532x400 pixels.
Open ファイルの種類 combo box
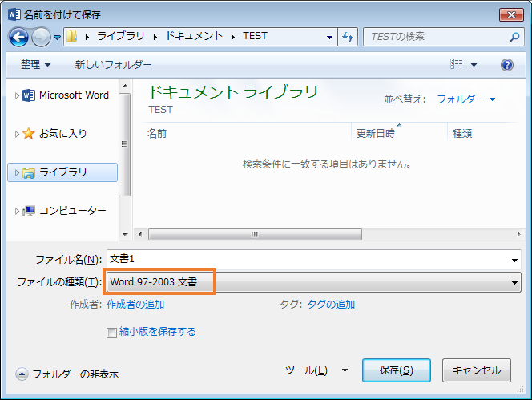tap(313, 282)
